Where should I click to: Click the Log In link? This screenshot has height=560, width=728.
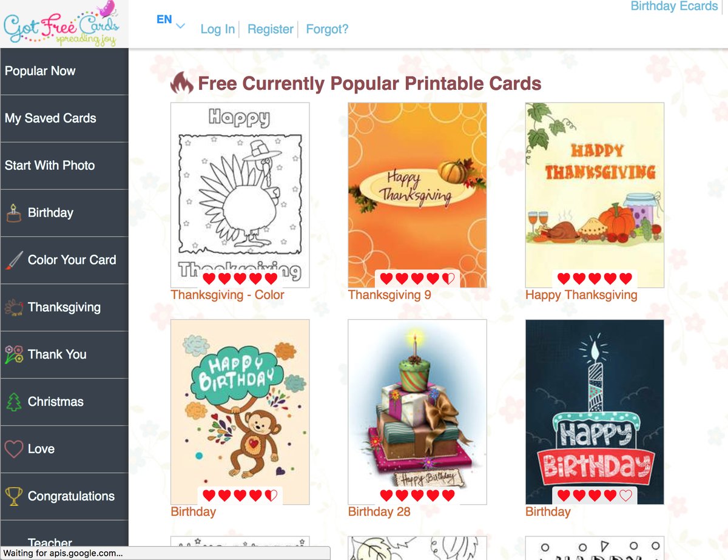tap(218, 29)
